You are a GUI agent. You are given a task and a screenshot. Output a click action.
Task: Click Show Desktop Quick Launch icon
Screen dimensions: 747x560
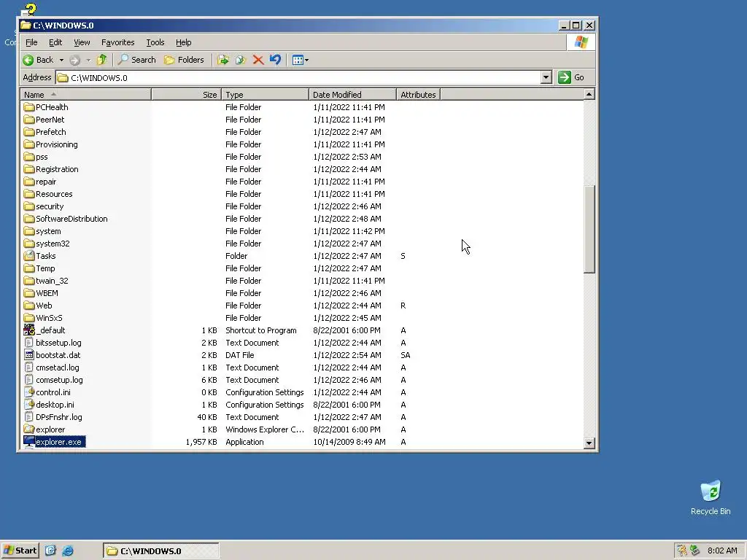[x=50, y=551]
